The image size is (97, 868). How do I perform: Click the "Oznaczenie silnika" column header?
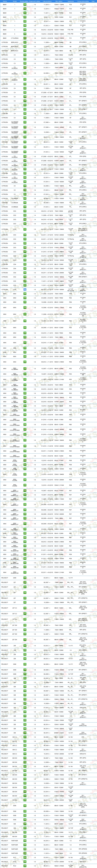tap(83, 1)
